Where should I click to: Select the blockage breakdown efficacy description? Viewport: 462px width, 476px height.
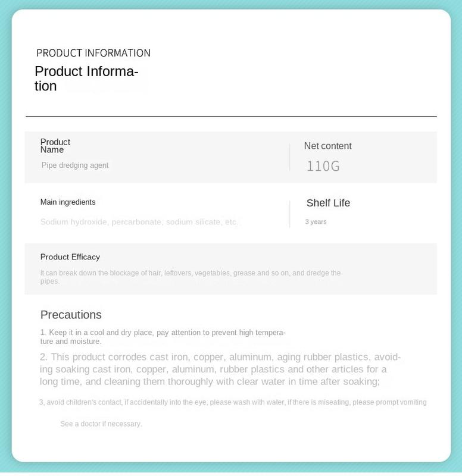191,277
